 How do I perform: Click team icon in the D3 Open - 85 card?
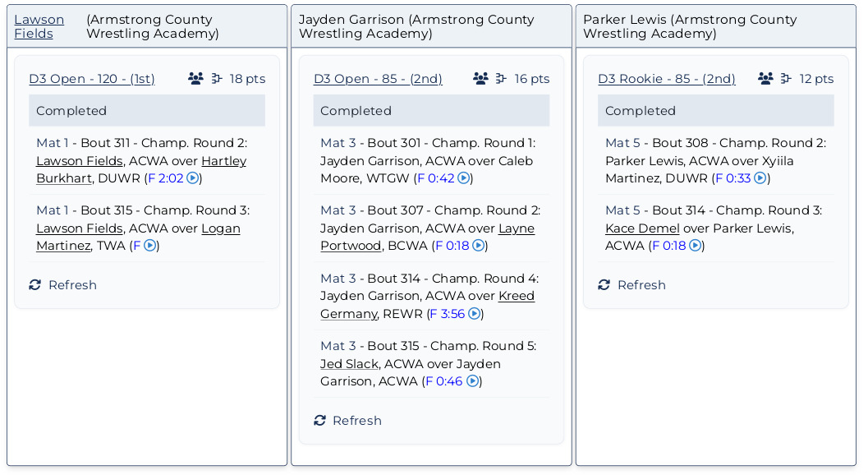click(480, 79)
